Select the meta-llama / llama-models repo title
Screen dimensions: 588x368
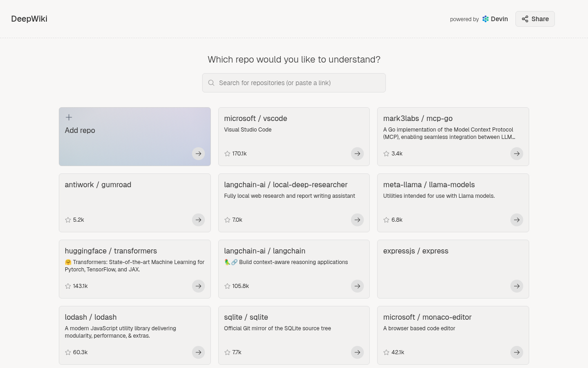429,184
